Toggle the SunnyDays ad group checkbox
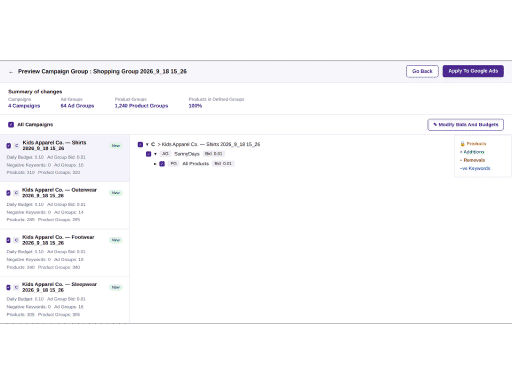 coord(149,154)
